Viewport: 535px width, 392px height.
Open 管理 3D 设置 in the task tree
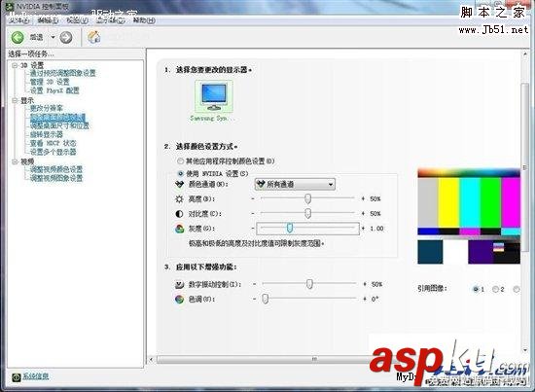pyautogui.click(x=50, y=82)
